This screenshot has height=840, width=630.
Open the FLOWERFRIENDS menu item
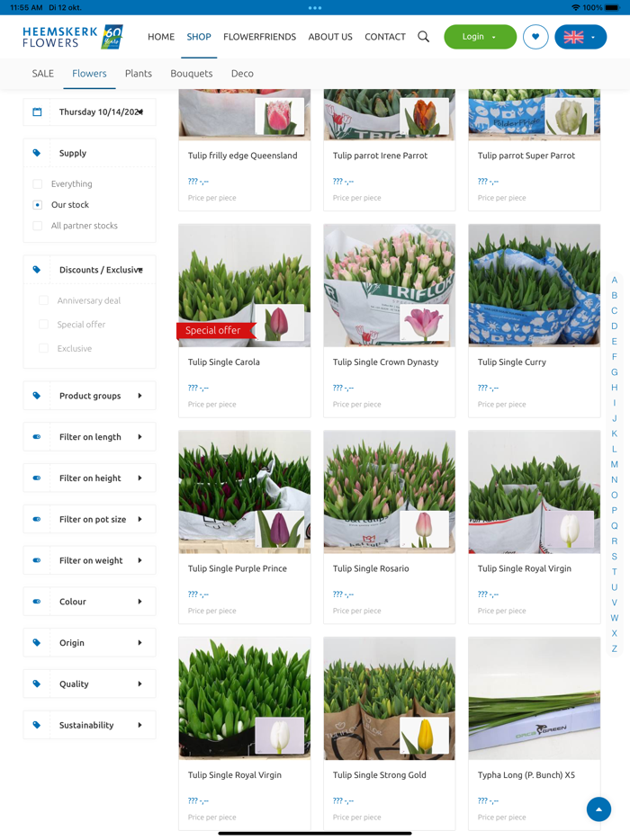(x=259, y=37)
